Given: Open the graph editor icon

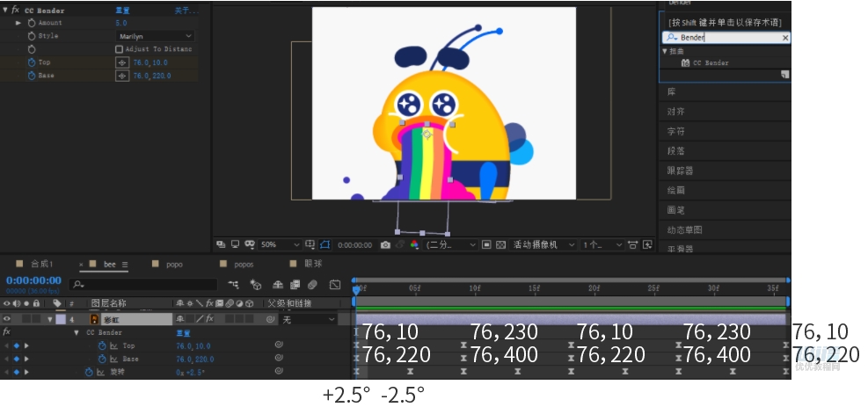Looking at the screenshot, I should [335, 285].
